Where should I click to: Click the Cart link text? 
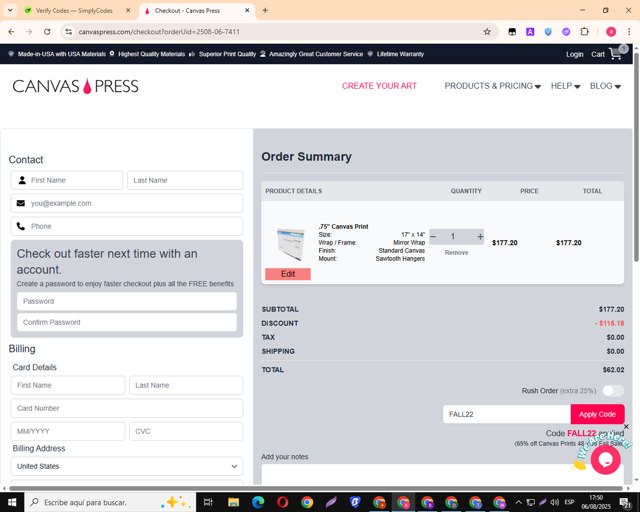[x=598, y=54]
